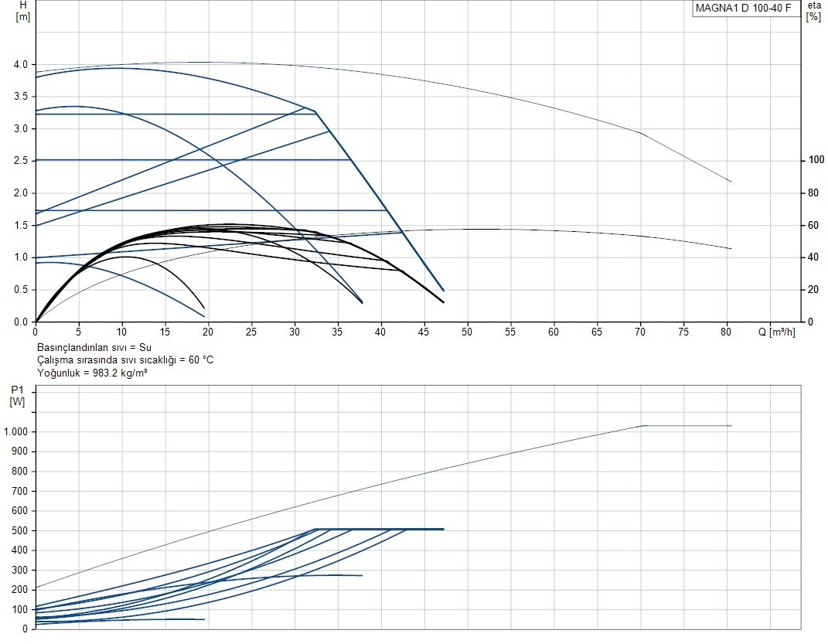Click the 'Çalışma sırasında sıvı sıcaklığı = 60 °C' line

click(x=125, y=360)
